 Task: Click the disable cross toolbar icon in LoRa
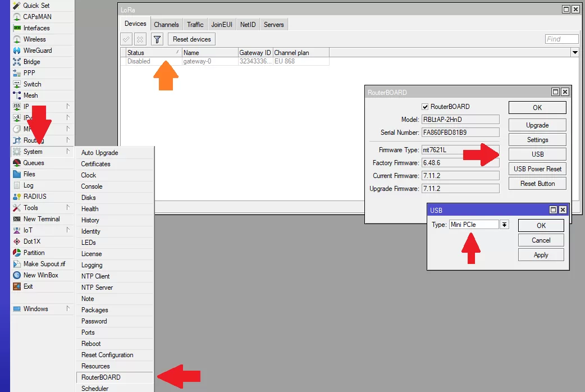click(x=140, y=39)
